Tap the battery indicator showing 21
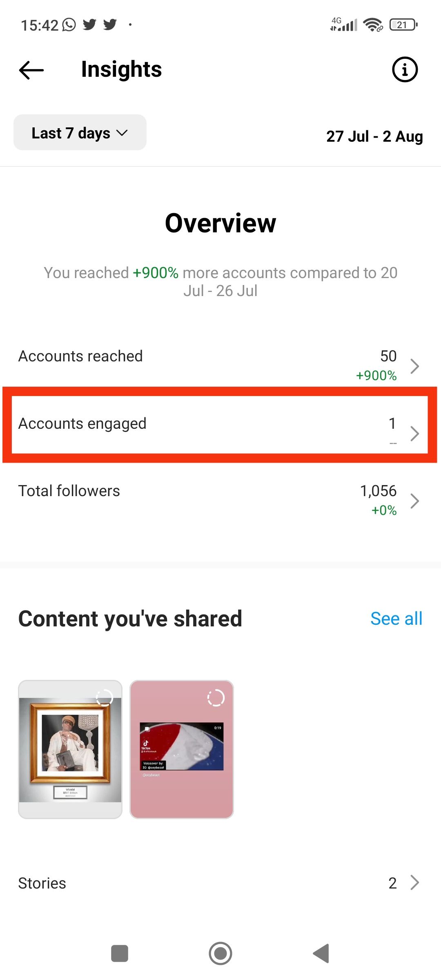Screen dimensions: 441x980 point(402,25)
